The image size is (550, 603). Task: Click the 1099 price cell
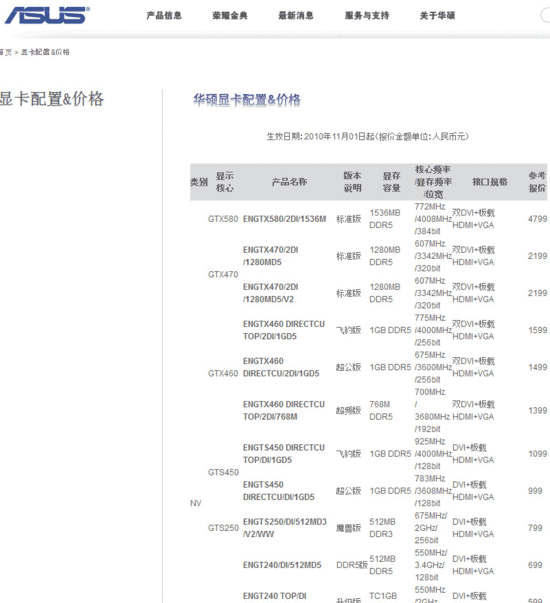pos(537,454)
